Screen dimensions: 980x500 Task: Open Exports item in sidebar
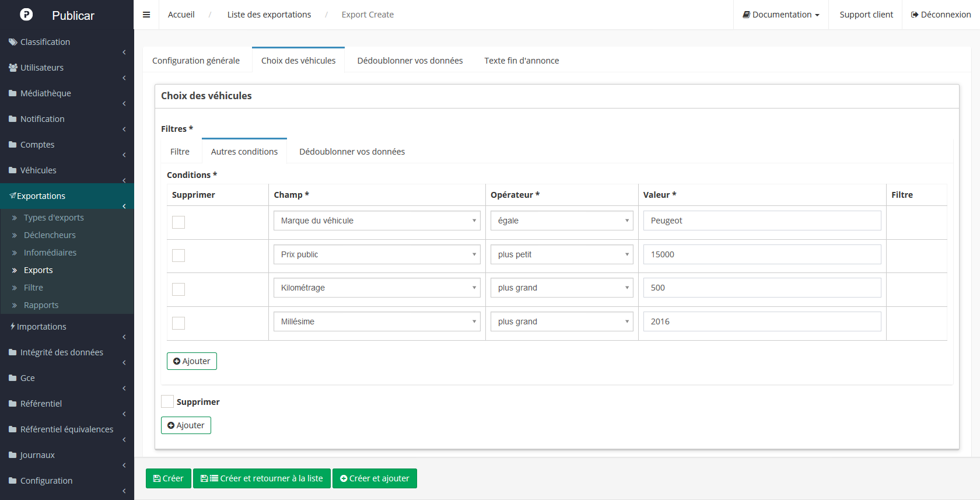38,270
